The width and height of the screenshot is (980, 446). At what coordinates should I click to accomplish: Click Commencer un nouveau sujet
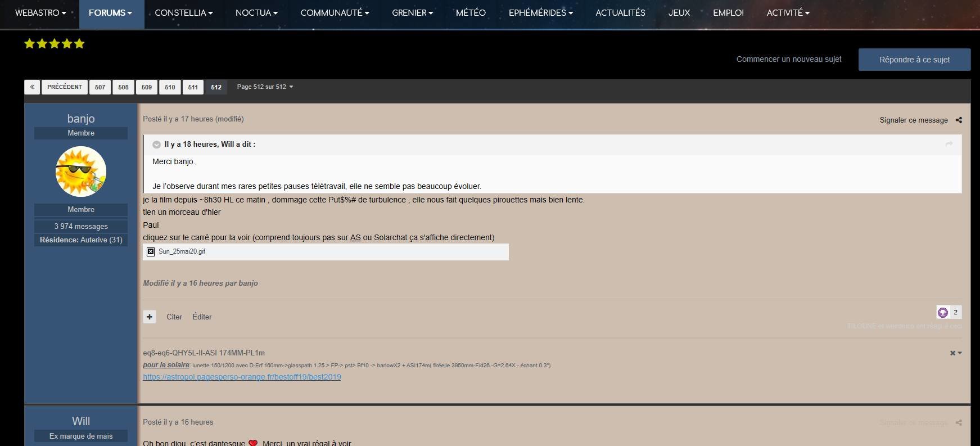pyautogui.click(x=789, y=59)
